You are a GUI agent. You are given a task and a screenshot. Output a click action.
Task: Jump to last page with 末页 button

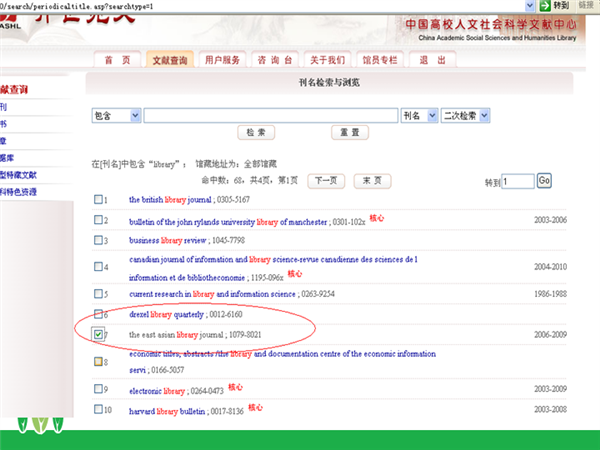pyautogui.click(x=372, y=181)
